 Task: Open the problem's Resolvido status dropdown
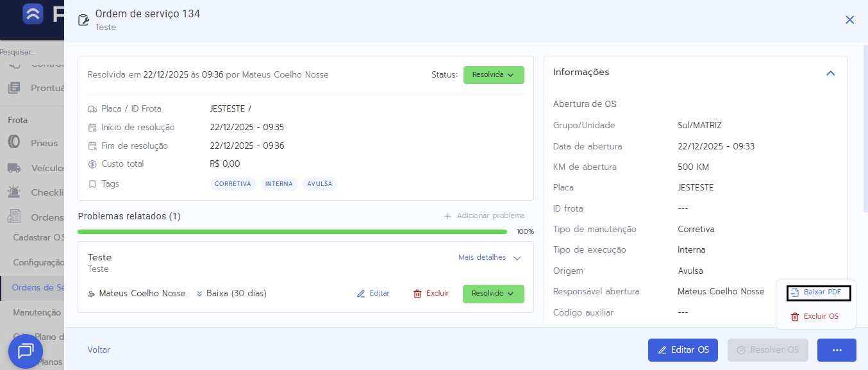point(493,294)
